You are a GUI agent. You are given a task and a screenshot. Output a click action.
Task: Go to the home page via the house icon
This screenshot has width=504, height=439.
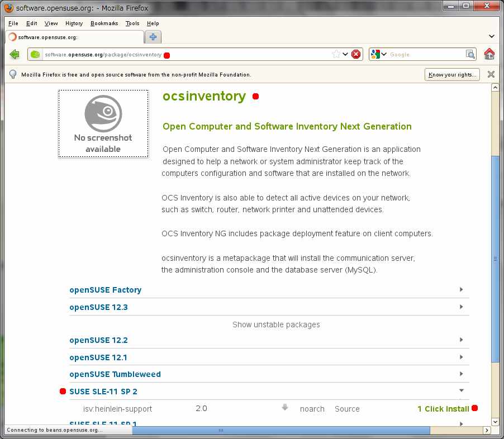[x=489, y=54]
